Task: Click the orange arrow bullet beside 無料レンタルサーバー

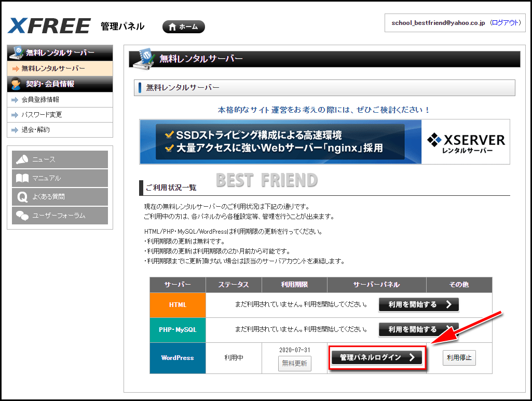Action: [x=15, y=69]
